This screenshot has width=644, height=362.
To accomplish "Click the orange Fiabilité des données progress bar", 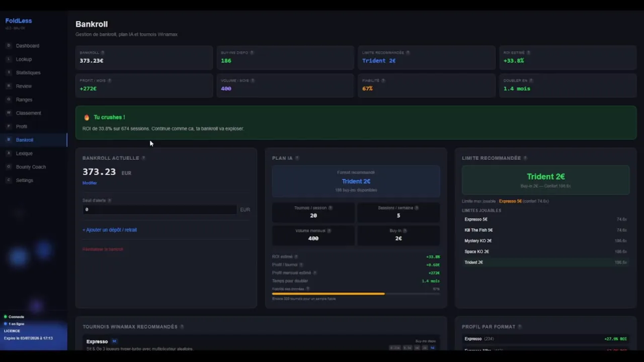I will pyautogui.click(x=356, y=294).
